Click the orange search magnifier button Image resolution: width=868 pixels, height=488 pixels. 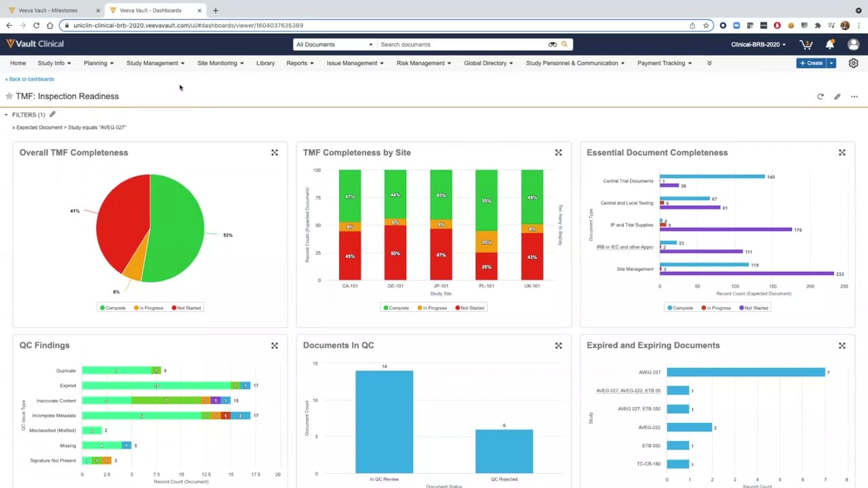[564, 44]
